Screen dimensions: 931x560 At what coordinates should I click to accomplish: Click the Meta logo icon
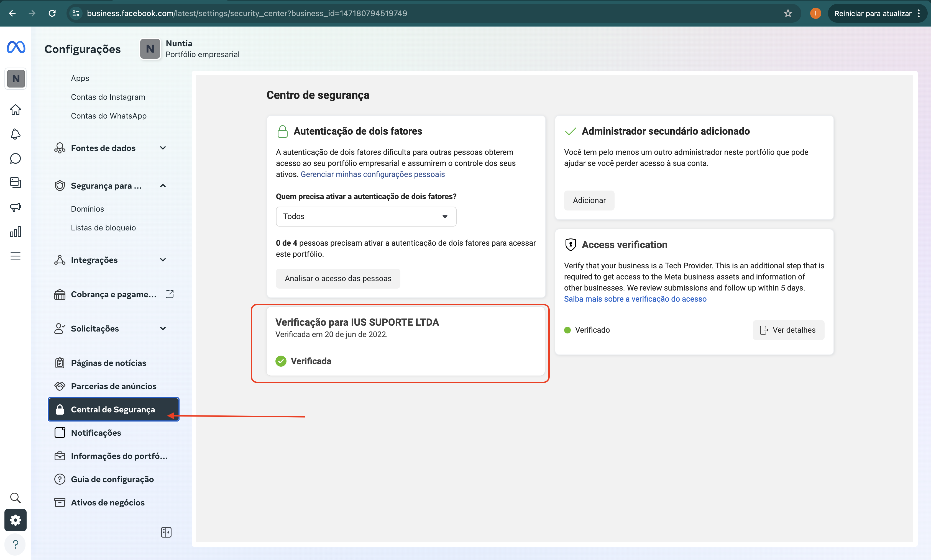(16, 47)
